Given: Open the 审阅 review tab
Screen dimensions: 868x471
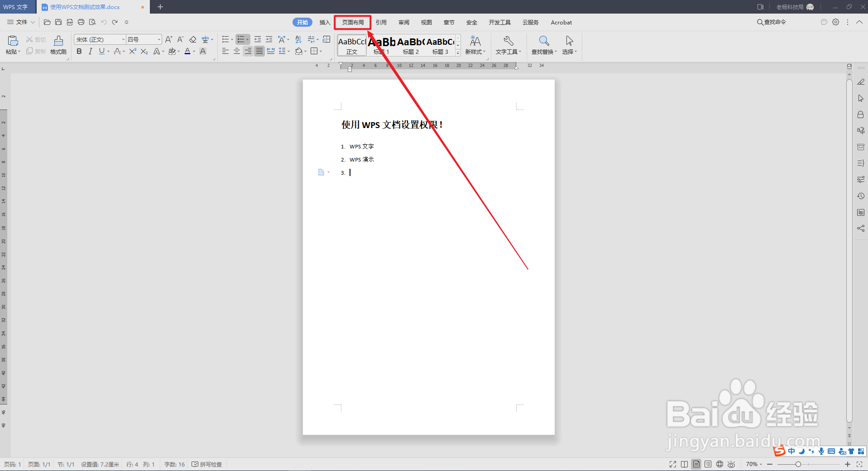Looking at the screenshot, I should [404, 22].
